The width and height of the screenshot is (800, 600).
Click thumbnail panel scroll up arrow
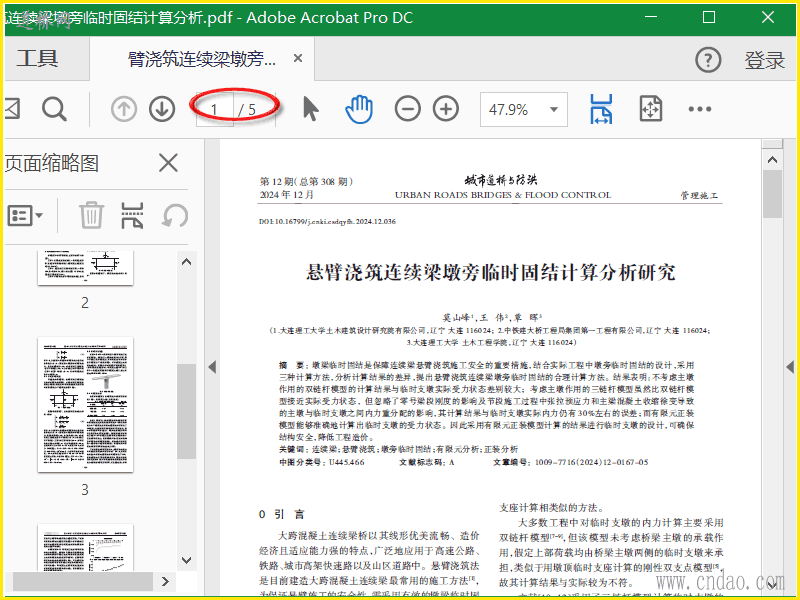[x=187, y=262]
